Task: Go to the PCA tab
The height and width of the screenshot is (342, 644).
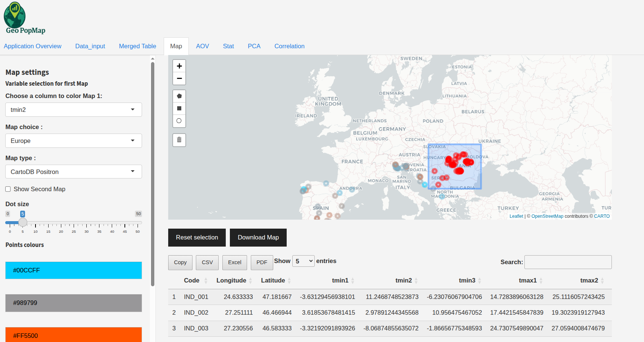Action: point(254,46)
